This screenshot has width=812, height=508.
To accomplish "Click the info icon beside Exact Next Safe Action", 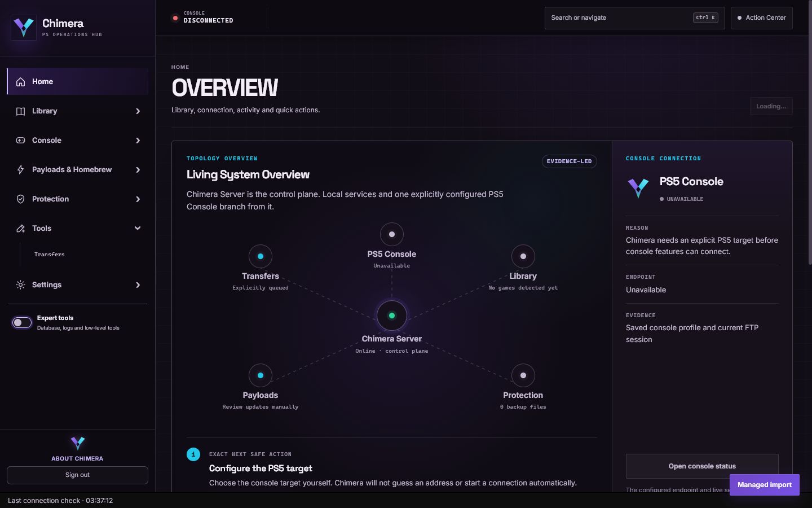I will pos(193,454).
